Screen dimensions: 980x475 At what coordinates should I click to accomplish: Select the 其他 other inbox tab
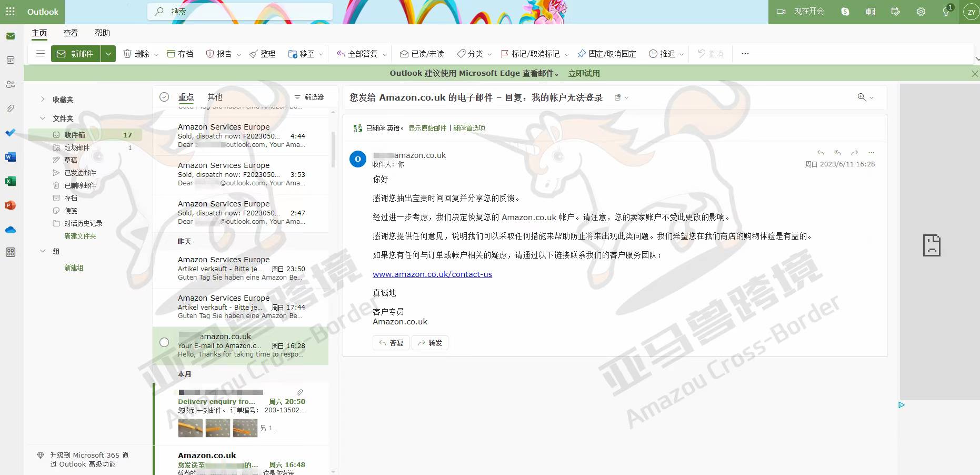click(215, 97)
